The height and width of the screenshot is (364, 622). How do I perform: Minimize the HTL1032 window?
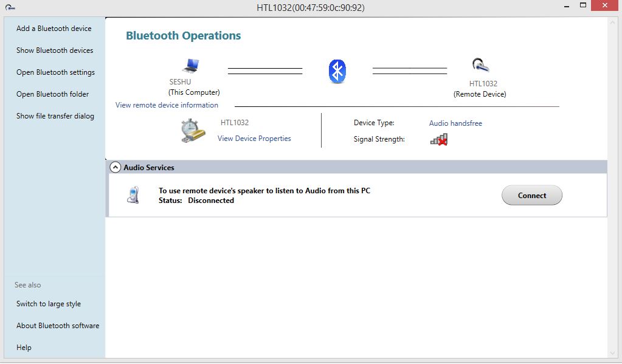point(567,6)
